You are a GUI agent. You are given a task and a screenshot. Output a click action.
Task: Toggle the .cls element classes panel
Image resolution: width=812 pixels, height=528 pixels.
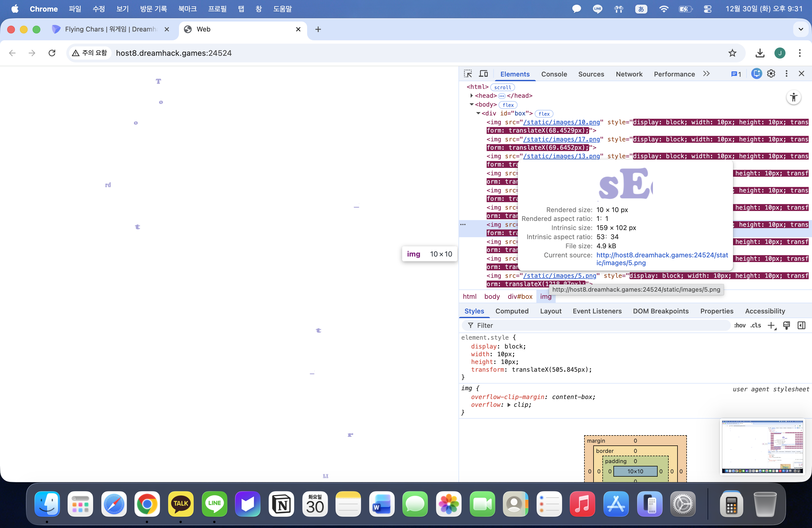[755, 325]
